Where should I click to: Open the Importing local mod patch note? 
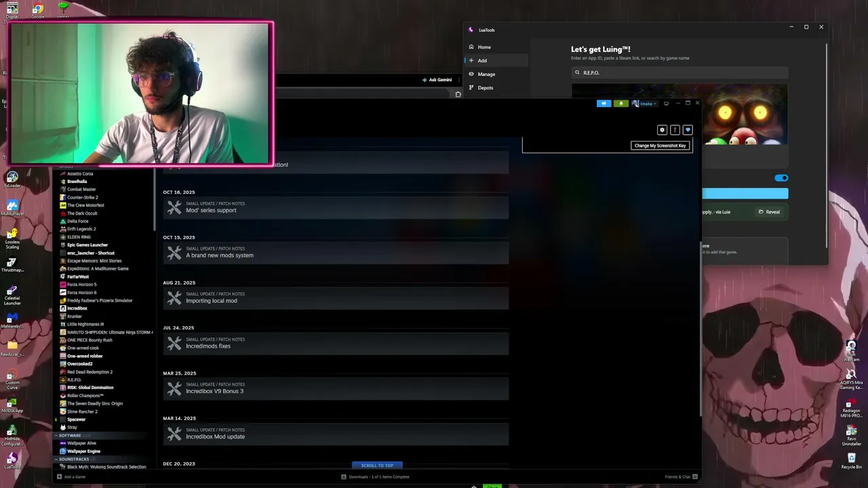tap(336, 298)
